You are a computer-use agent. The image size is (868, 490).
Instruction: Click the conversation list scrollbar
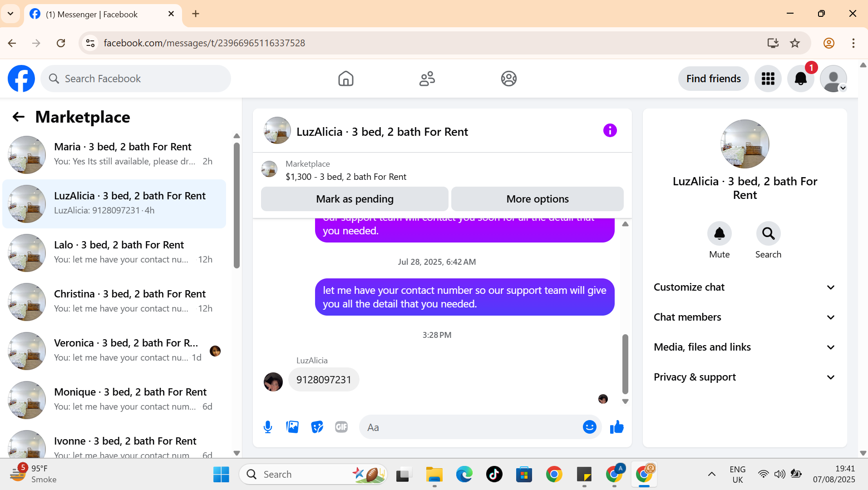coord(237,205)
